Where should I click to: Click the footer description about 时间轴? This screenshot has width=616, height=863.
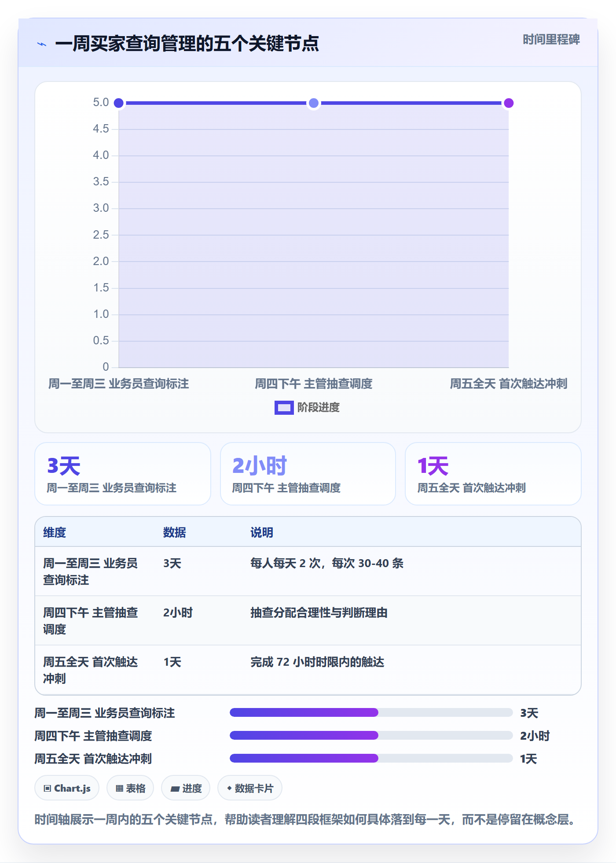click(x=305, y=819)
